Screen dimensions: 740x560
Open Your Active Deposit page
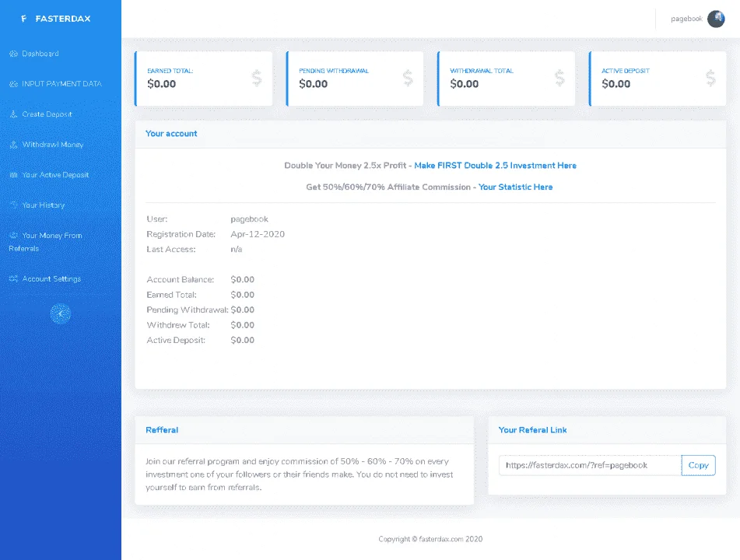pyautogui.click(x=55, y=175)
